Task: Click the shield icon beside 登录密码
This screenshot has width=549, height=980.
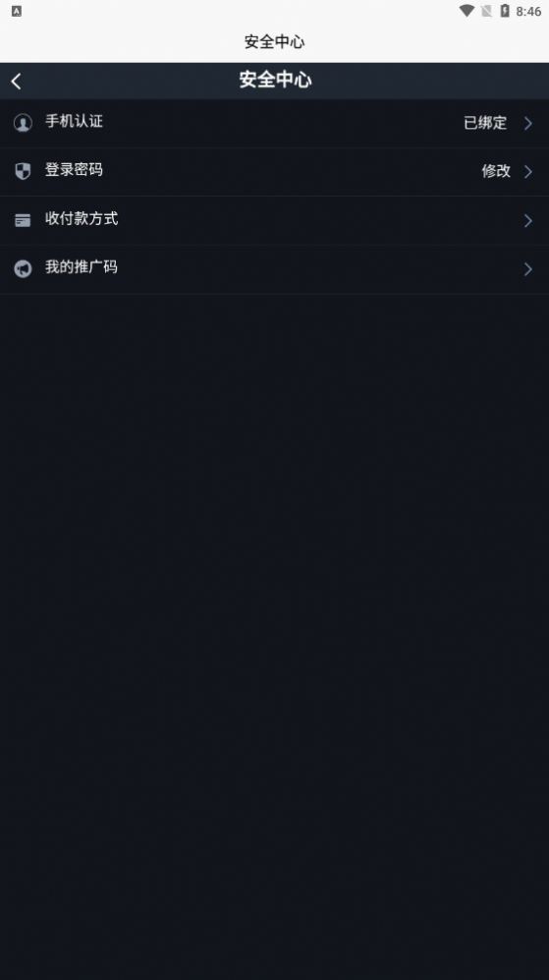Action: pos(23,171)
